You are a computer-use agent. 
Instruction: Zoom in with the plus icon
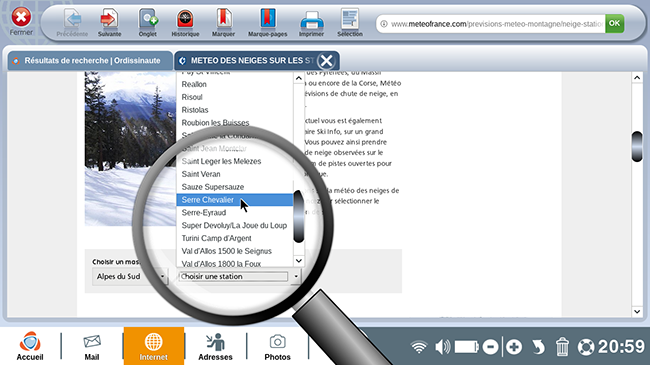pyautogui.click(x=514, y=347)
